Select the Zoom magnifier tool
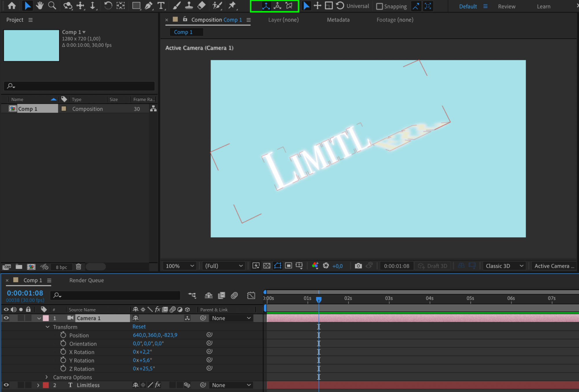579x392 pixels. pos(52,6)
